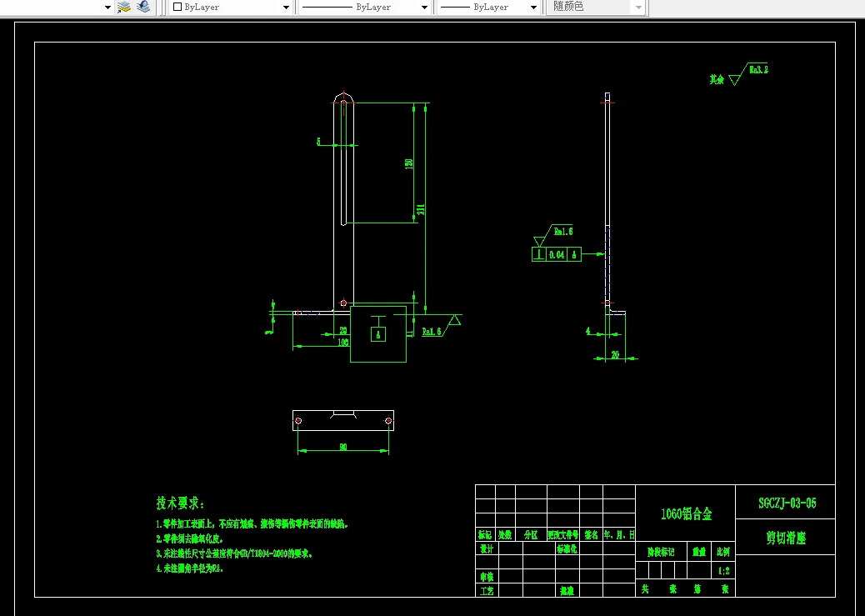
Task: Click the 标记 title block cell
Action: tap(485, 535)
